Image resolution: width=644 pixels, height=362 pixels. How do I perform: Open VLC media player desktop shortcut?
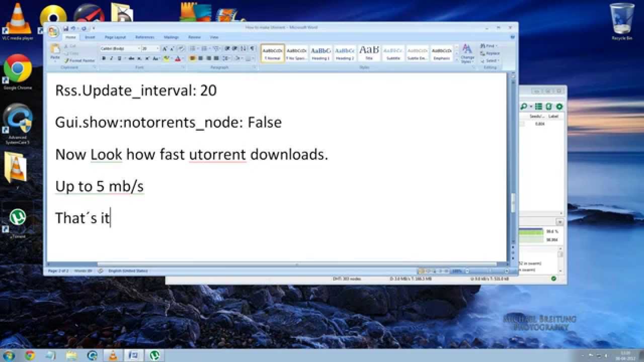coord(18,21)
